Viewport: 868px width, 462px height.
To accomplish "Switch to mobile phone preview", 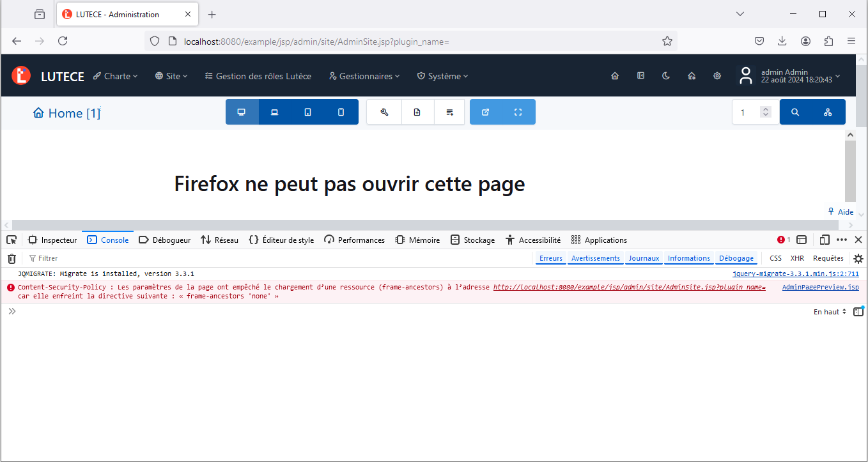I will pos(340,111).
